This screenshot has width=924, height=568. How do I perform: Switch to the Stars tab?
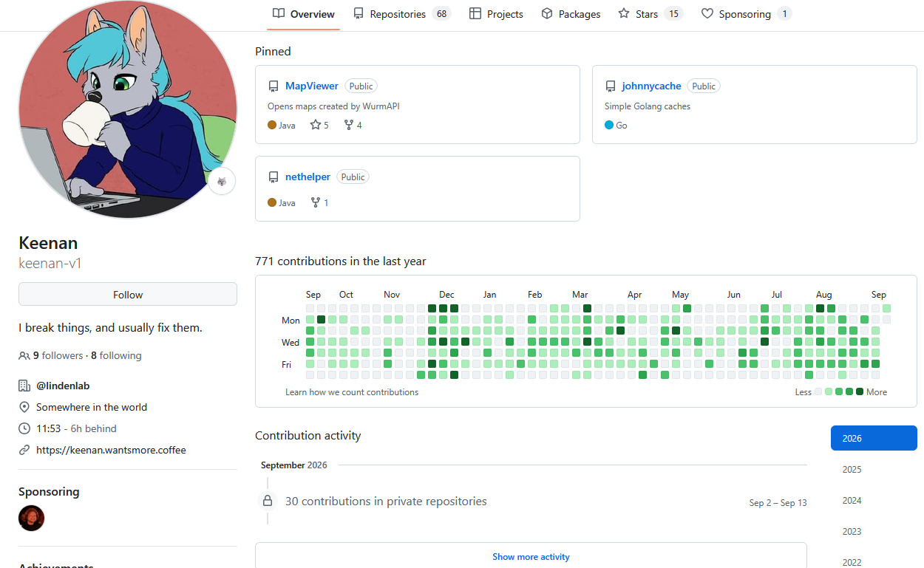(x=650, y=14)
